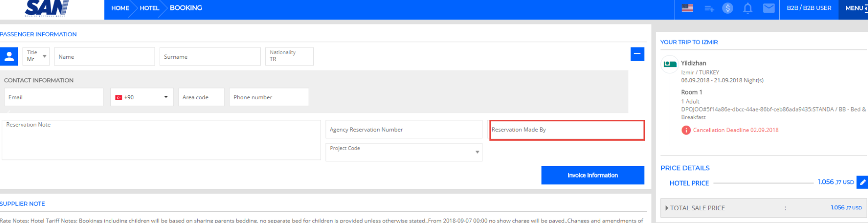
Task: Open the Project Code dropdown
Action: coord(403,152)
